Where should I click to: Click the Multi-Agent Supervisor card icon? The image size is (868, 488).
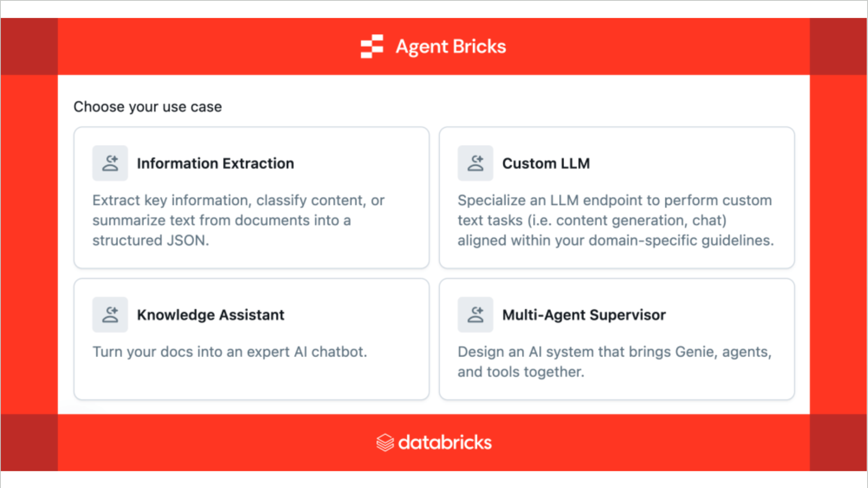(475, 314)
